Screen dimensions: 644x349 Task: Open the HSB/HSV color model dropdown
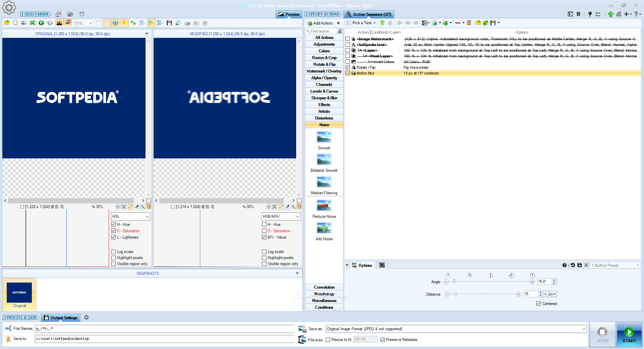(281, 216)
